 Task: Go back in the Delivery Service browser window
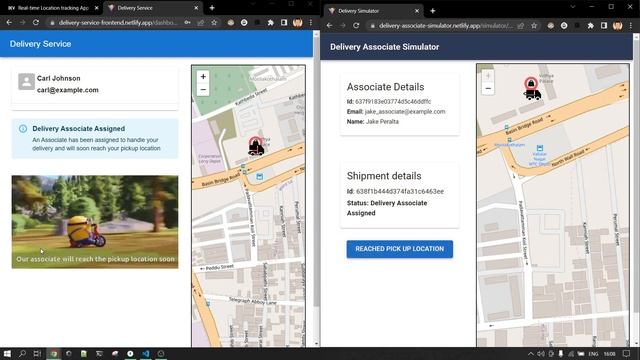pyautogui.click(x=9, y=22)
